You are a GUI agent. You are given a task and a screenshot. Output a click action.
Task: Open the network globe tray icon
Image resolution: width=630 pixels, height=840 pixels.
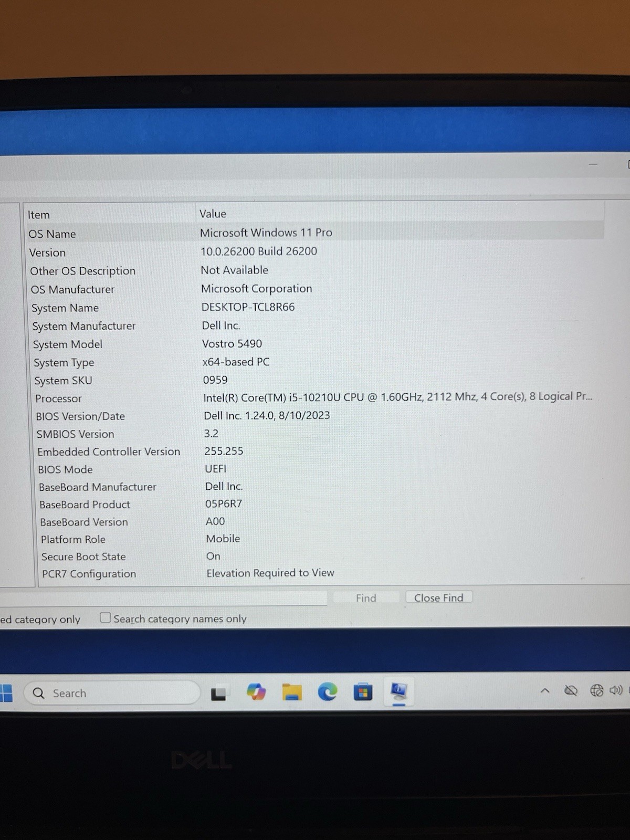click(597, 690)
